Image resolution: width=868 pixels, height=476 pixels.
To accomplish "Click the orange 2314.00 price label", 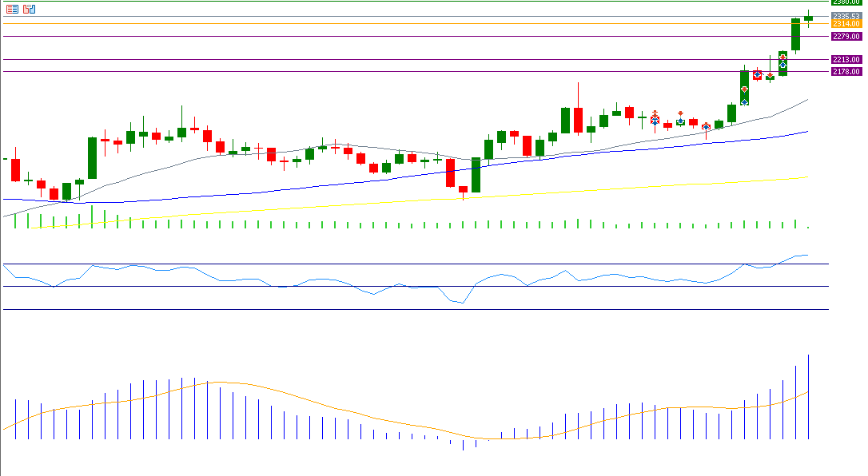I will click(x=846, y=24).
